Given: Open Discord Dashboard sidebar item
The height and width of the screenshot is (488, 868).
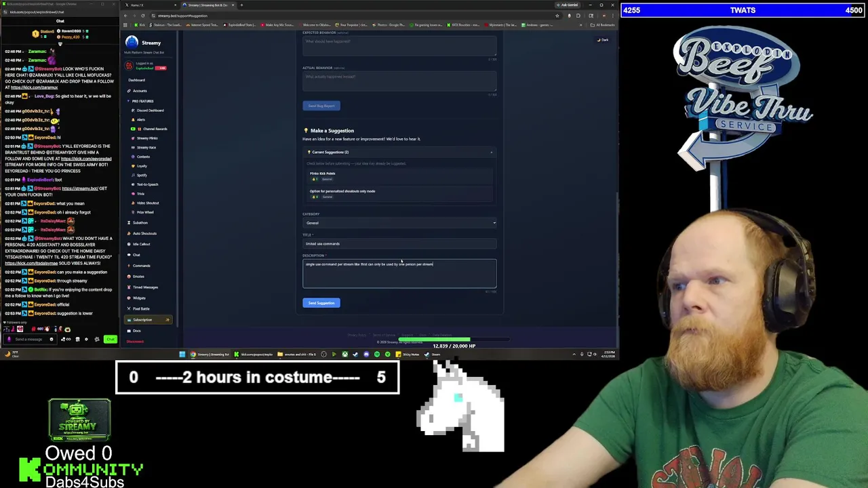Looking at the screenshot, I should [x=150, y=110].
